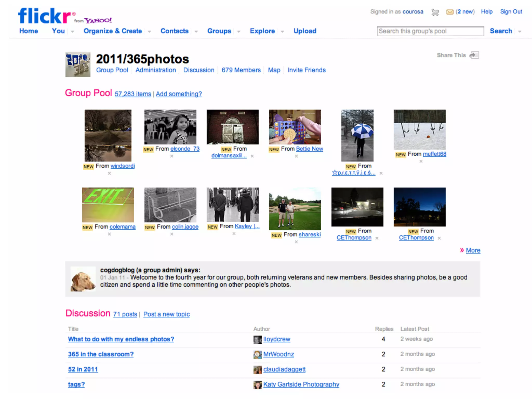Expand the You menu dropdown arrow
Image resolution: width=532 pixels, height=399 pixels.
click(x=72, y=31)
